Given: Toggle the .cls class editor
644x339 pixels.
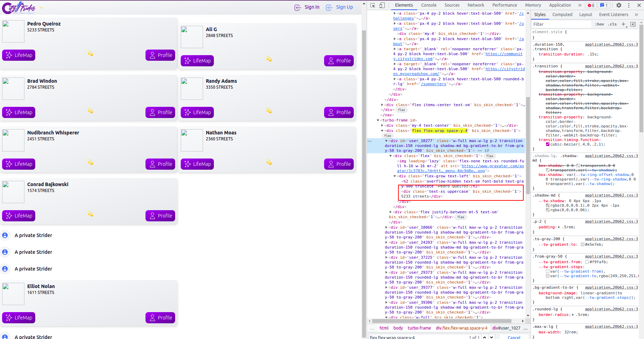Looking at the screenshot, I should point(612,24).
